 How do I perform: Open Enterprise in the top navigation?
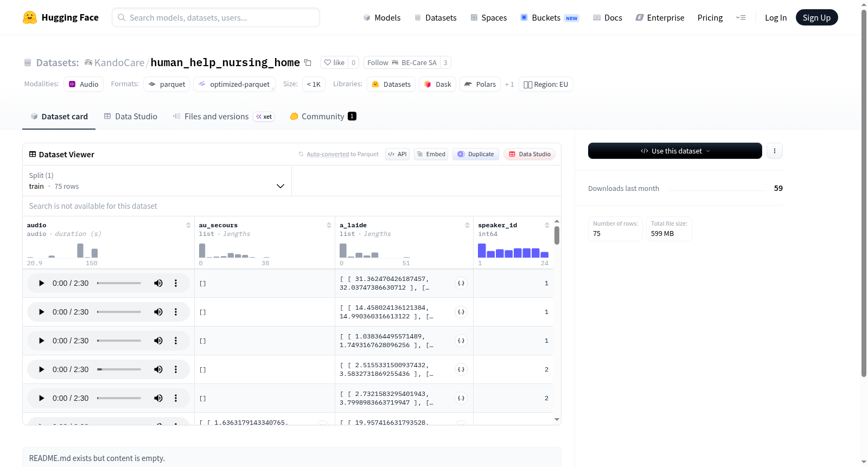(x=660, y=17)
